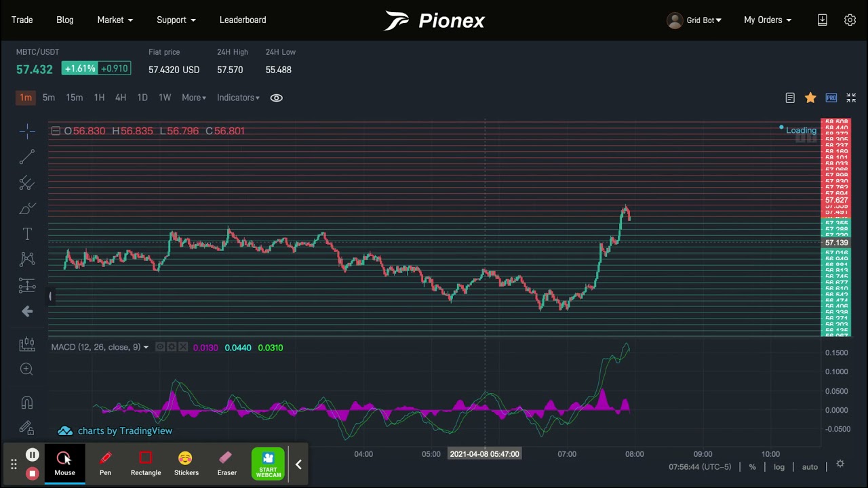Select the text annotation tool
868x488 pixels.
coord(27,234)
